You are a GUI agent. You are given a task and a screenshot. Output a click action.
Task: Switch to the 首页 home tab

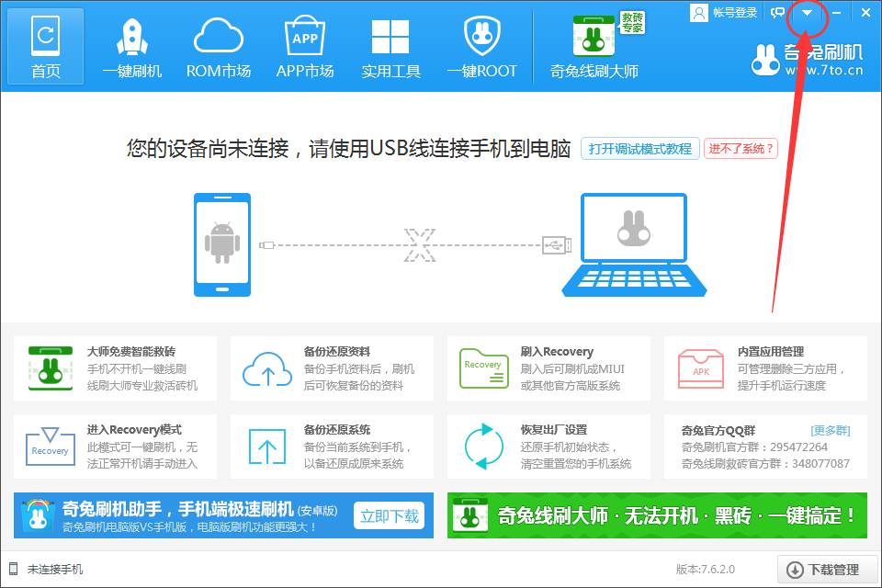pyautogui.click(x=44, y=35)
